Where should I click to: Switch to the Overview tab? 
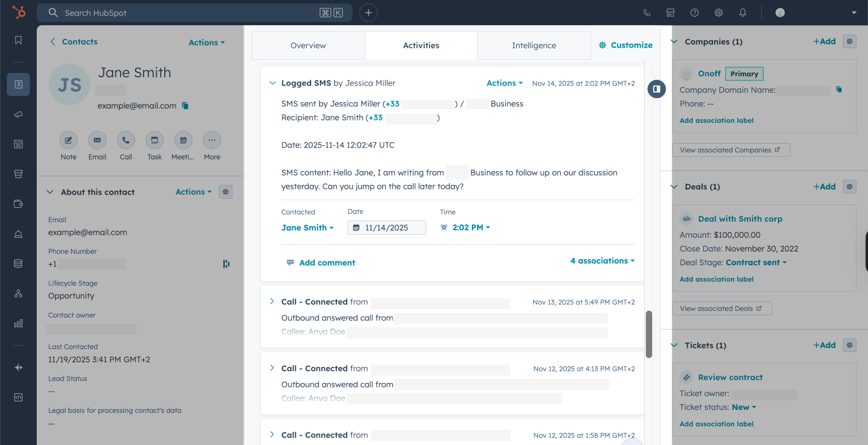click(x=308, y=45)
